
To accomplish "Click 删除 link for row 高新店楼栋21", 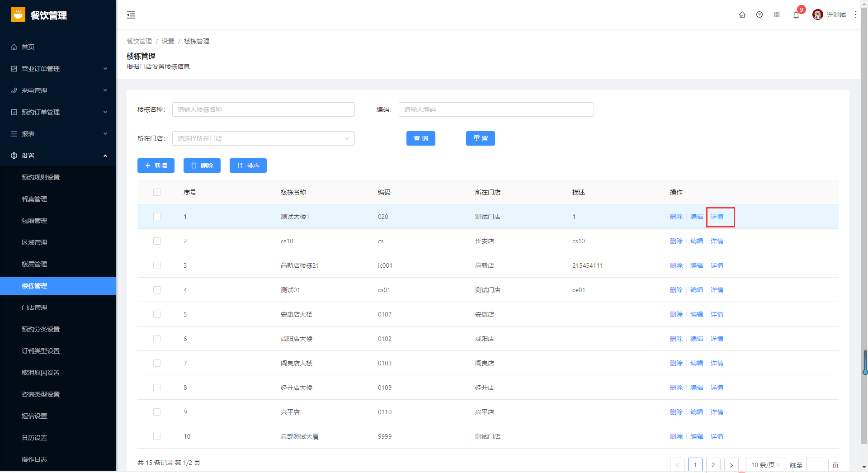I will coord(676,265).
